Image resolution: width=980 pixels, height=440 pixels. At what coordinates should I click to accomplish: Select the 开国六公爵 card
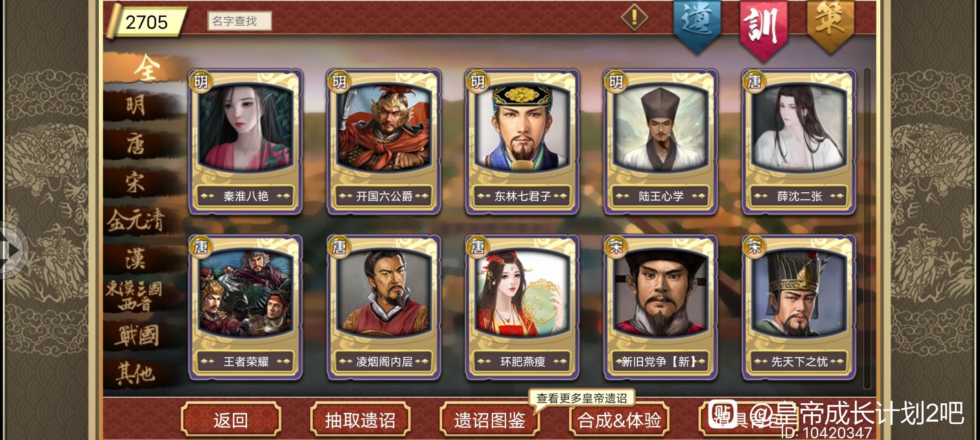pyautogui.click(x=384, y=141)
